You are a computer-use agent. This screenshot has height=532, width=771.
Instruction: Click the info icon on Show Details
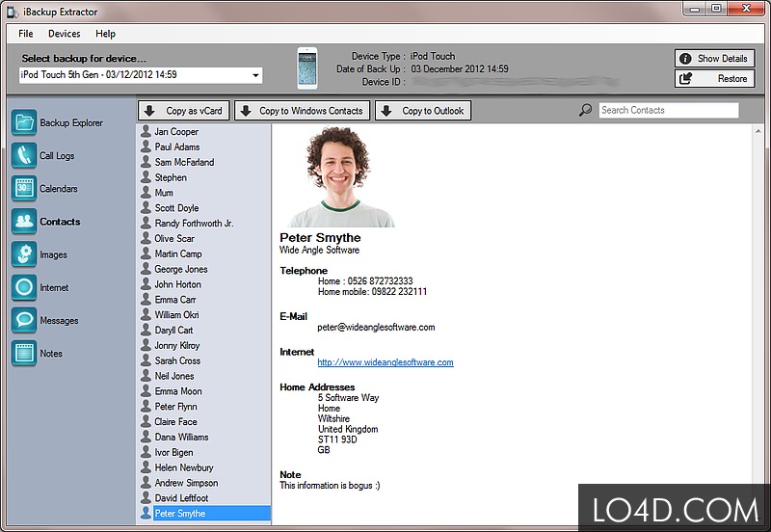pyautogui.click(x=685, y=59)
